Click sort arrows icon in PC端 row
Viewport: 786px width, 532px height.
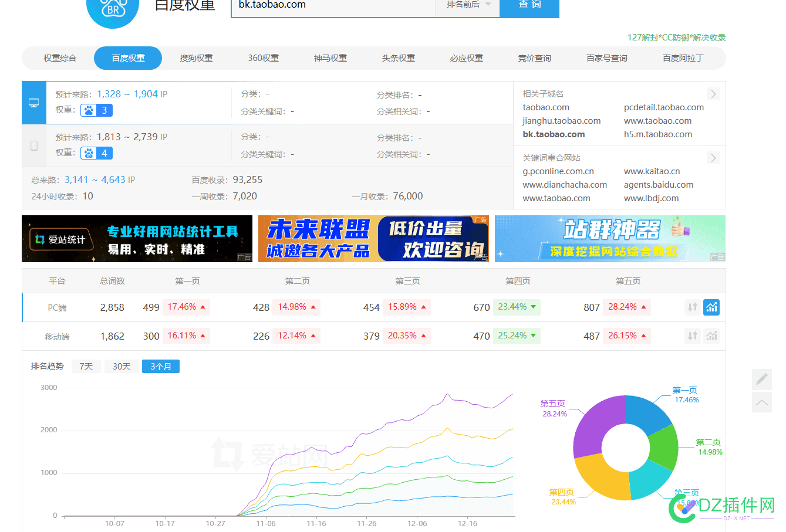[693, 307]
